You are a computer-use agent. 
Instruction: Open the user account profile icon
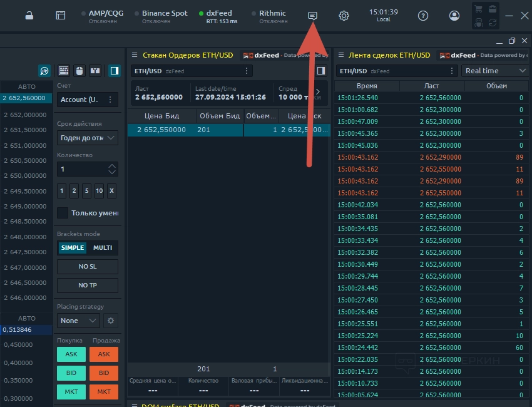(454, 16)
